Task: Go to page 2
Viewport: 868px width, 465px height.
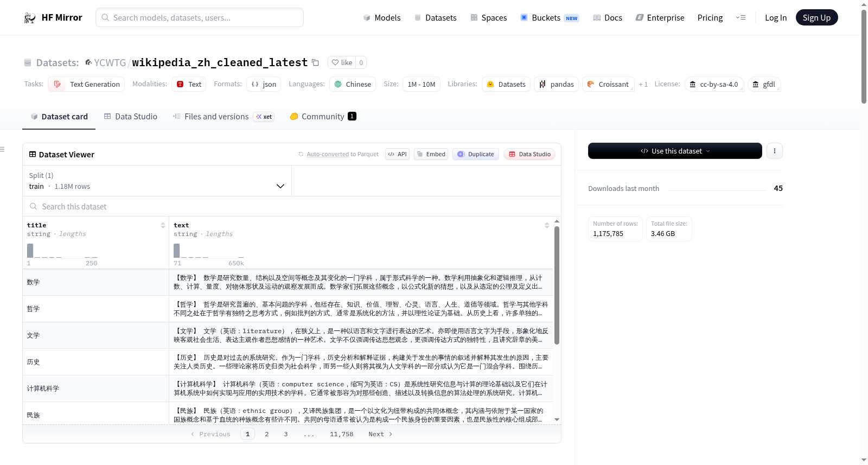Action: click(x=267, y=434)
